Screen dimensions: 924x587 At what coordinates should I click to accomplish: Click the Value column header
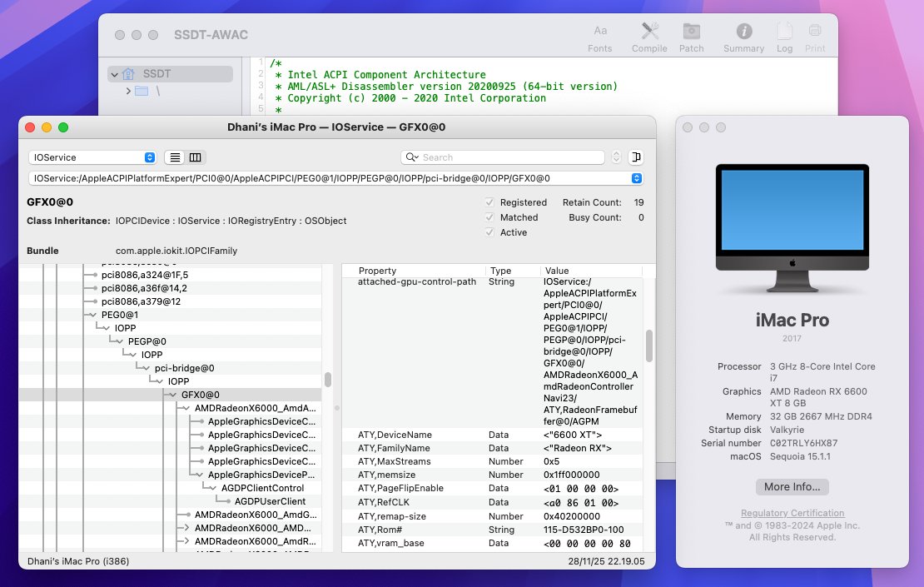coord(590,271)
